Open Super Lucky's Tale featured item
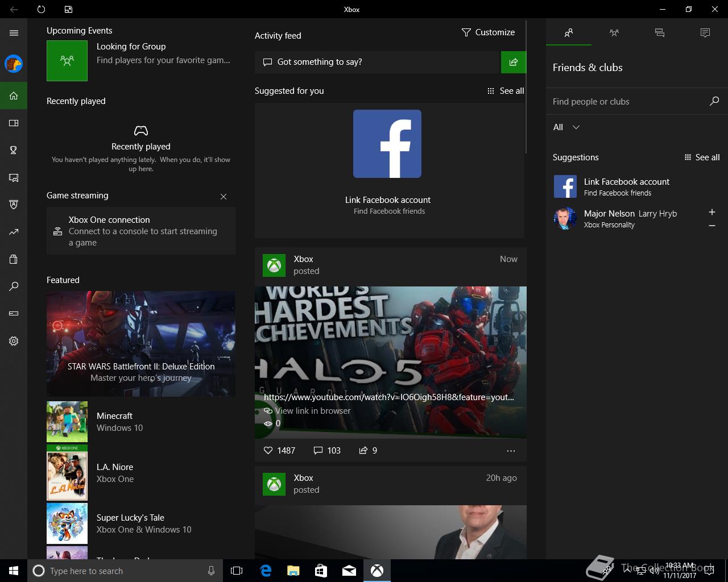 pos(141,523)
